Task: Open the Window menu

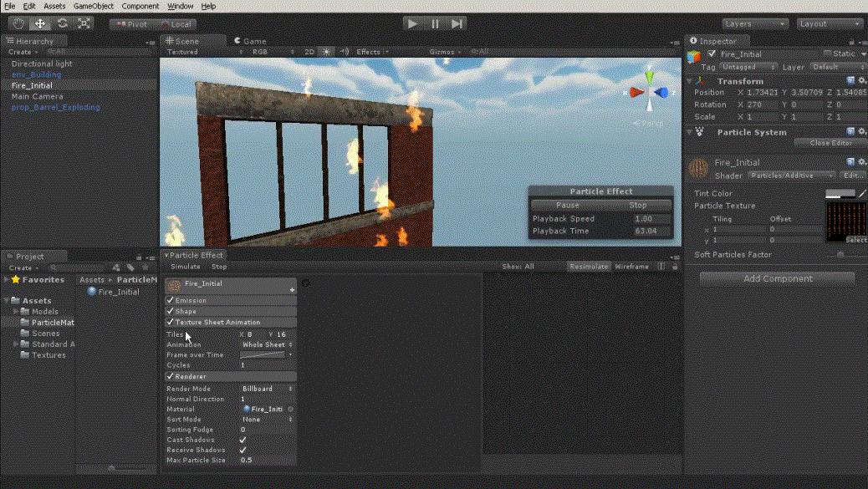Action: pos(180,6)
